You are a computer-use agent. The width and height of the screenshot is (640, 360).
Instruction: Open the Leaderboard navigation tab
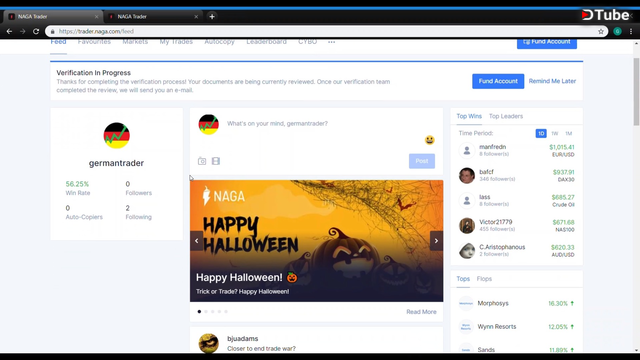pyautogui.click(x=266, y=42)
